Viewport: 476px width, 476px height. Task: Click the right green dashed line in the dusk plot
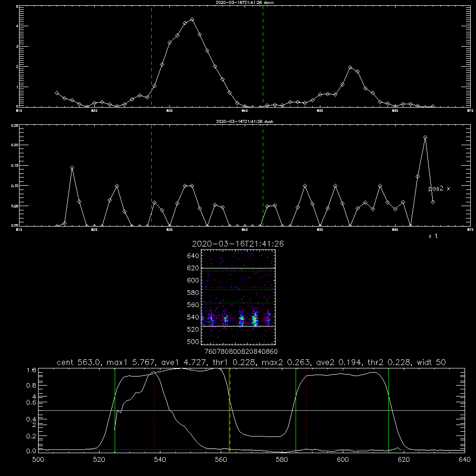tap(263, 176)
